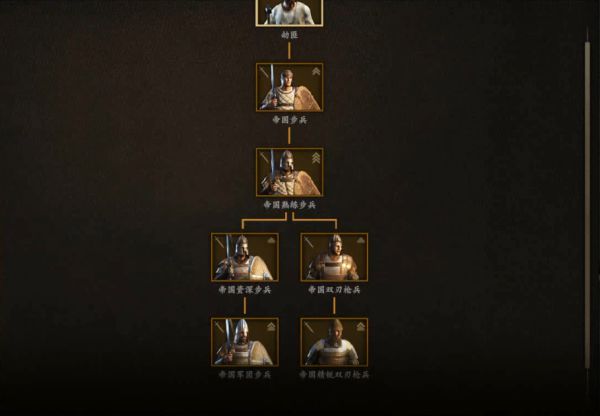Viewport: 600px width, 416px height.
Task: Select the 帝国熟练步兵 troop portrait
Action: pyautogui.click(x=290, y=173)
